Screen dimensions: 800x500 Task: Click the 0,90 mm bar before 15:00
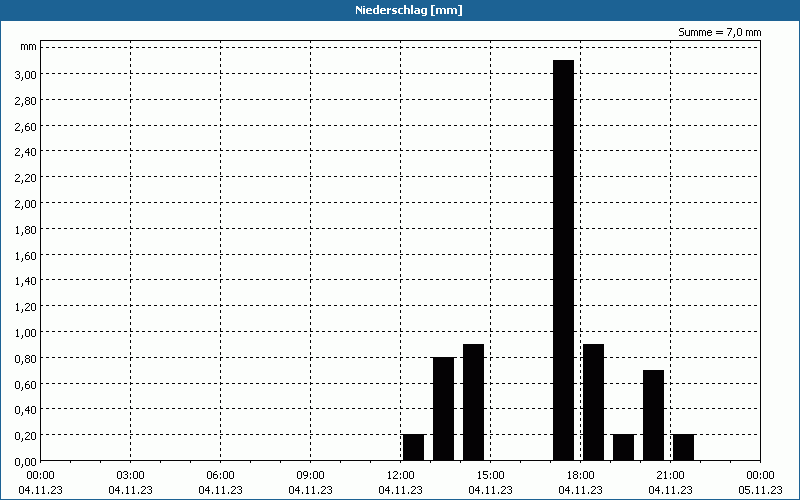[473, 403]
